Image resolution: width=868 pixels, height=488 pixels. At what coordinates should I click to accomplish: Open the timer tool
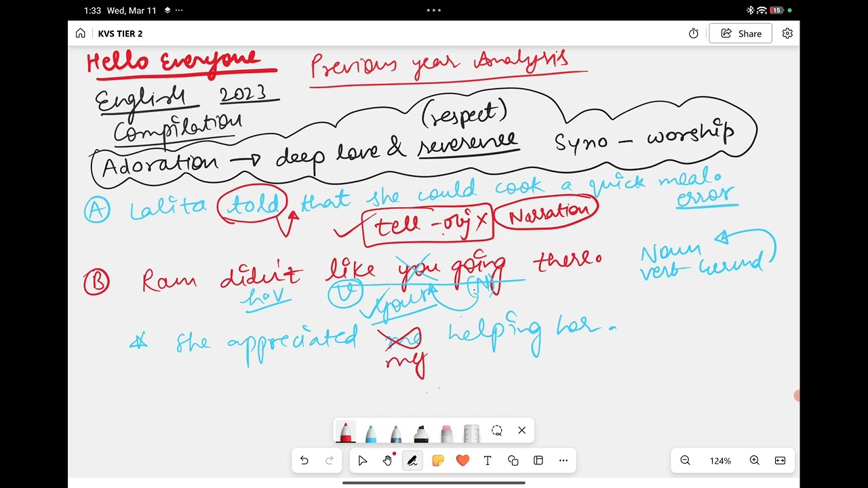tap(694, 33)
